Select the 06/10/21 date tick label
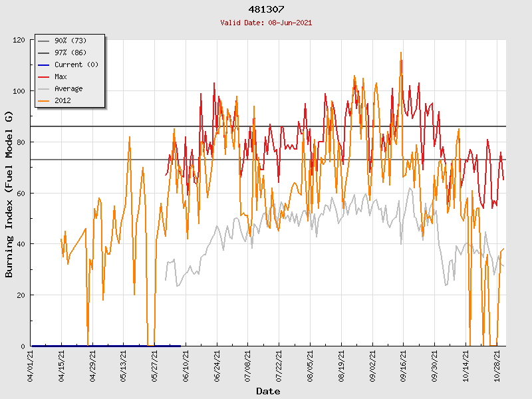 (x=186, y=365)
